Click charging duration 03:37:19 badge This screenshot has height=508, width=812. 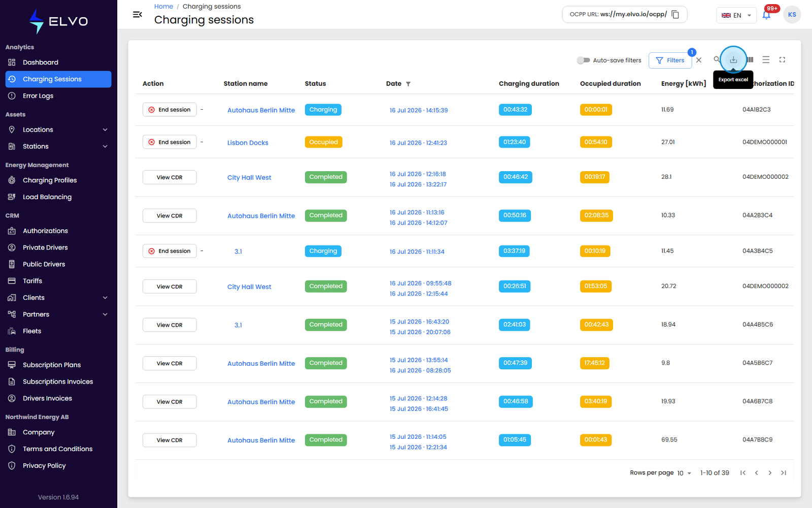[x=514, y=251]
